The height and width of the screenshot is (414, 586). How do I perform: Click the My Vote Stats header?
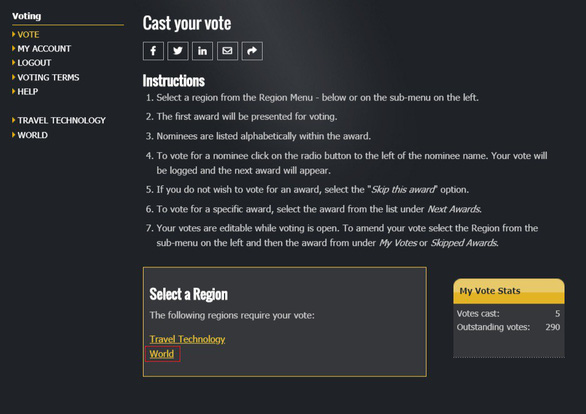pyautogui.click(x=509, y=291)
